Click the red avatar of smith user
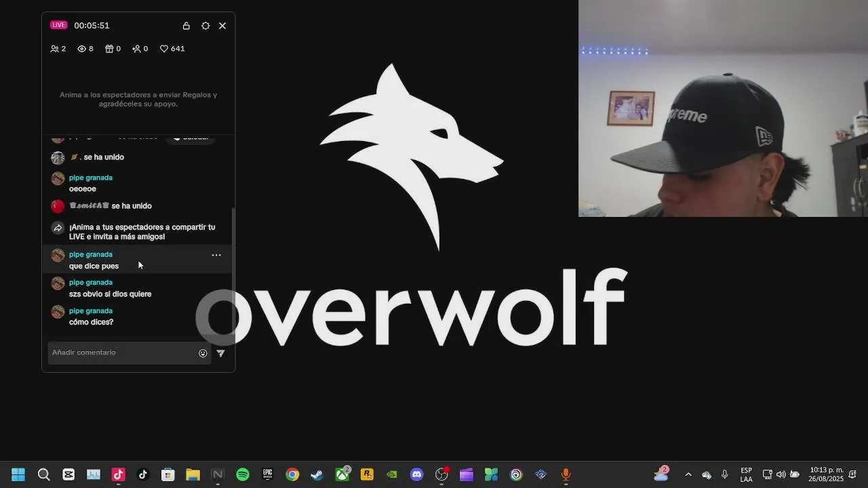This screenshot has height=488, width=868. coord(58,206)
